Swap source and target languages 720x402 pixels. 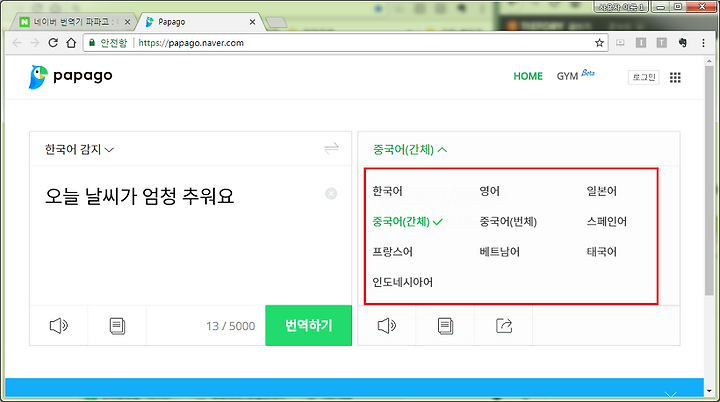[x=331, y=148]
